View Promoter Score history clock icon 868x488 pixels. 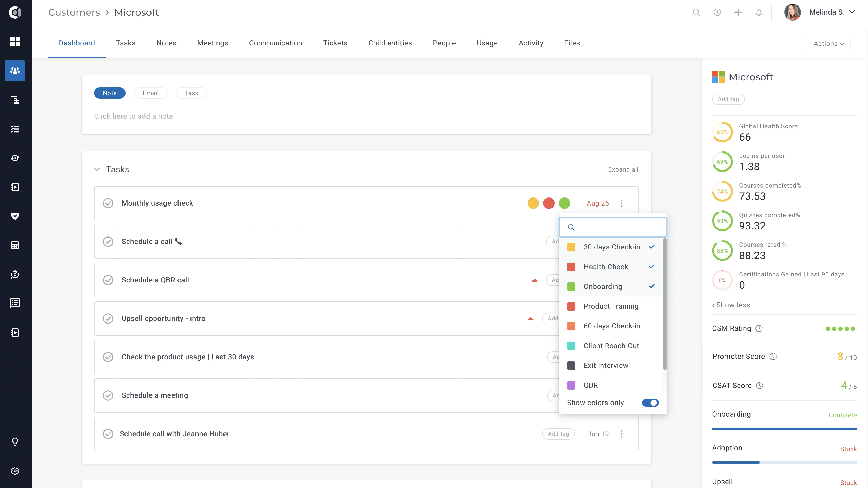point(773,356)
